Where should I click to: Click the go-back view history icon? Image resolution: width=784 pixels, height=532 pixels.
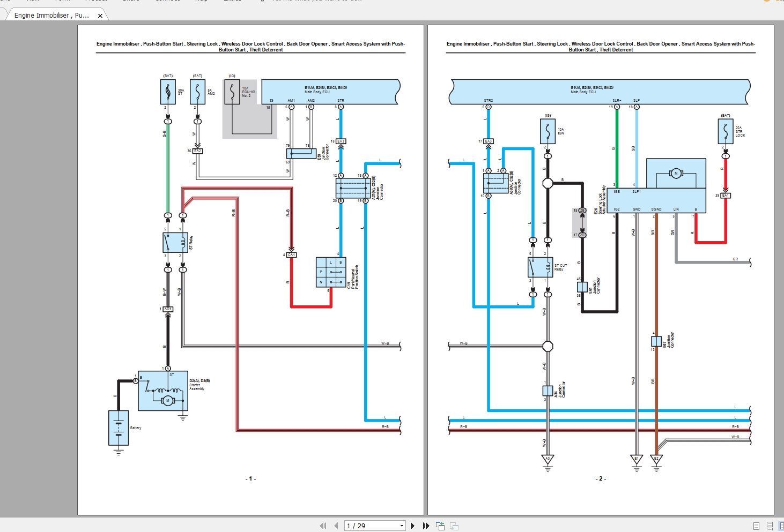click(440, 526)
